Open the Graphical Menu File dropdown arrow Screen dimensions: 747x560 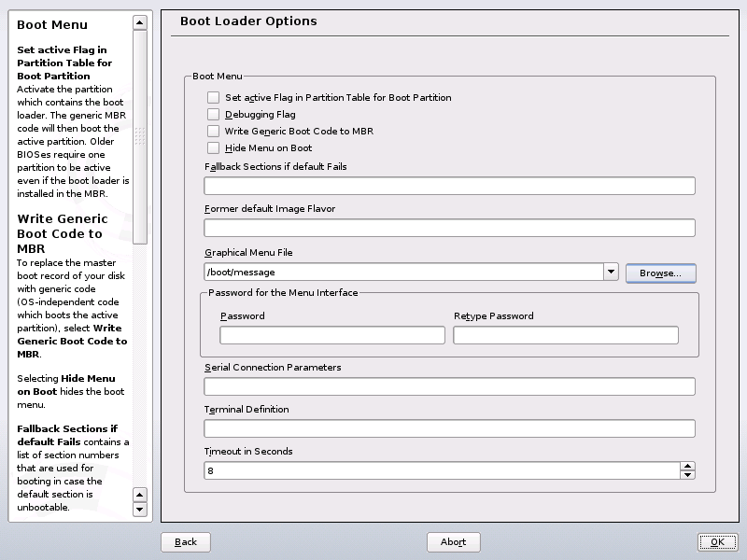[x=611, y=272]
